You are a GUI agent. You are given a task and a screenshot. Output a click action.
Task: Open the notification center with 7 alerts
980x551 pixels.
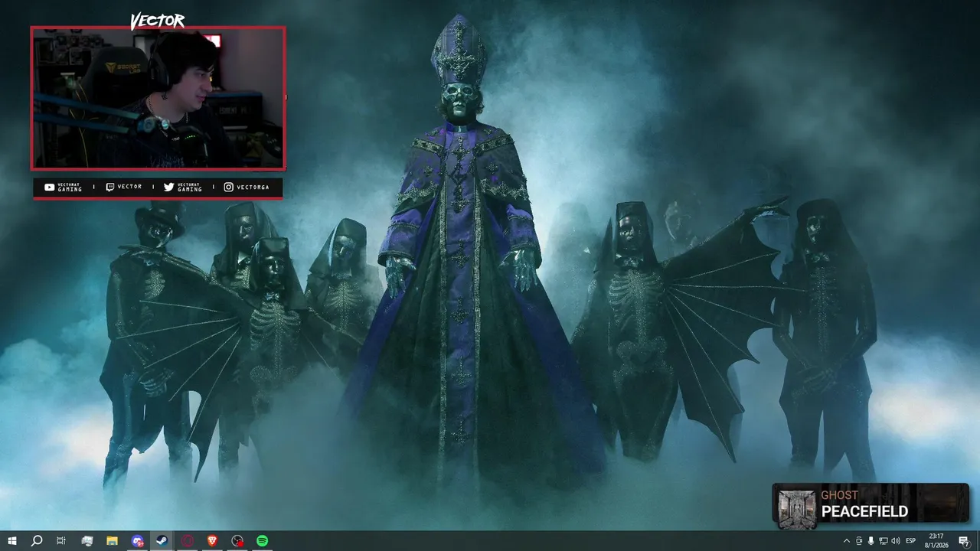point(965,541)
